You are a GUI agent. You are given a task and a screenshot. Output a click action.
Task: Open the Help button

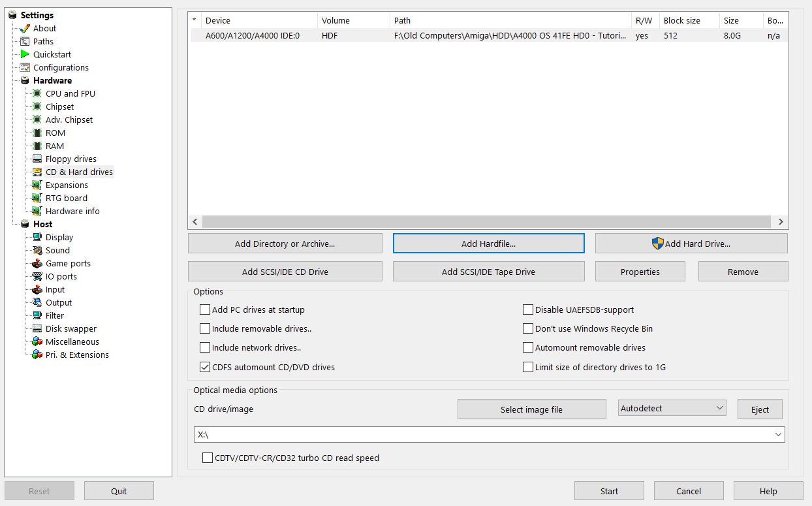tap(768, 491)
